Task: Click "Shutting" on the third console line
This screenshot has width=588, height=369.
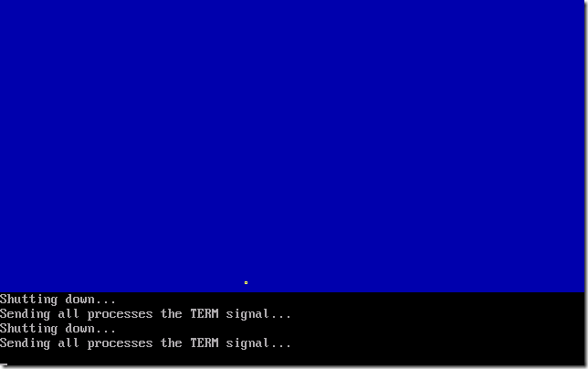Action: (28, 329)
